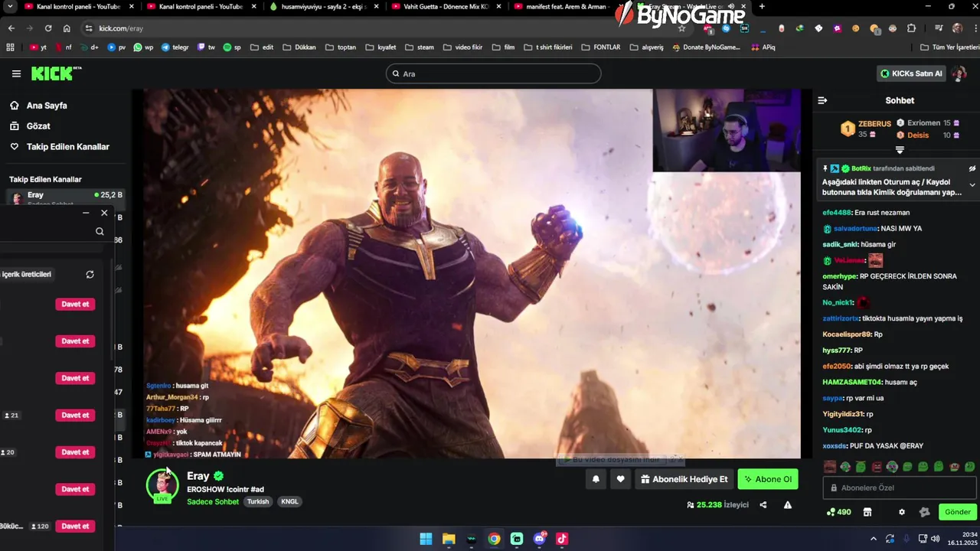Click the ZEBERUS top gifter entry
The height and width of the screenshot is (551, 980).
[x=866, y=129]
